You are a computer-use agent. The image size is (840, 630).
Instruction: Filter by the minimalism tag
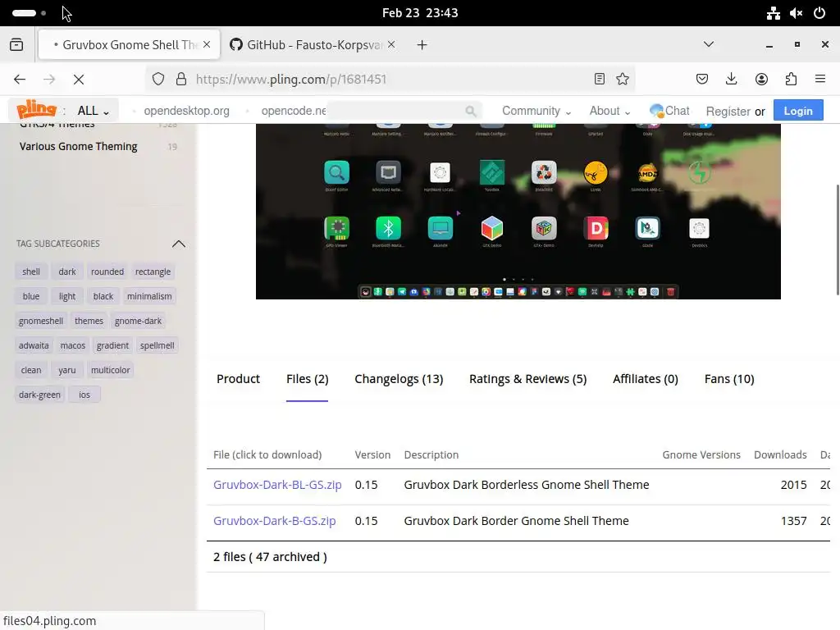tap(149, 296)
